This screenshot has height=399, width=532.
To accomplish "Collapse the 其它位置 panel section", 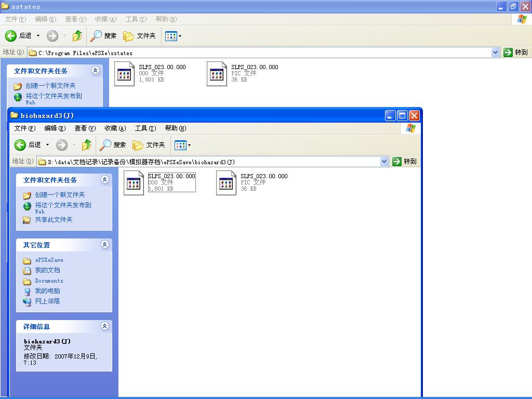I will click(104, 245).
